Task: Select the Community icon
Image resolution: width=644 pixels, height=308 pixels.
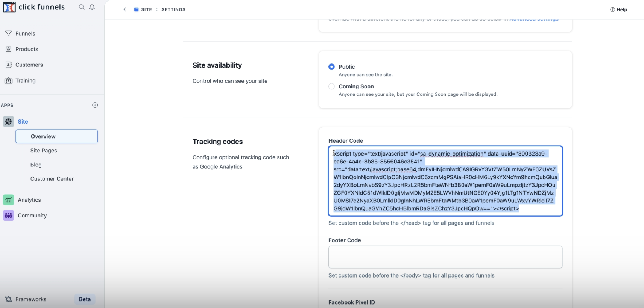Action: 8,215
